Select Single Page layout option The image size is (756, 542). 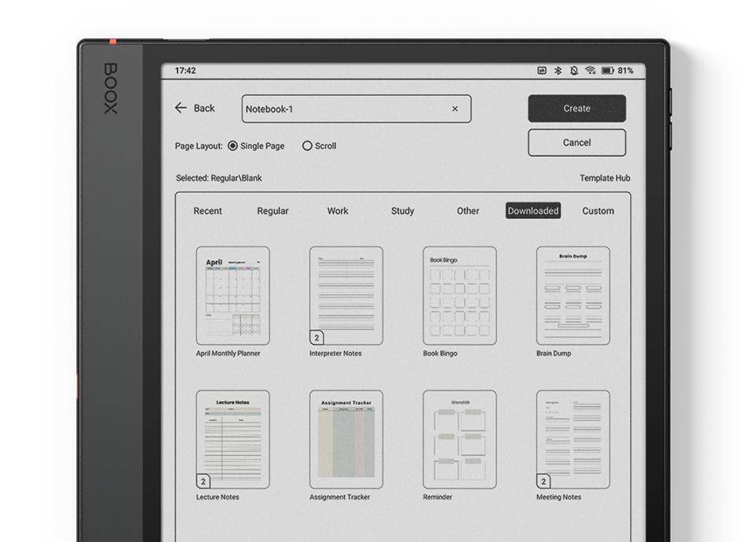(256, 146)
